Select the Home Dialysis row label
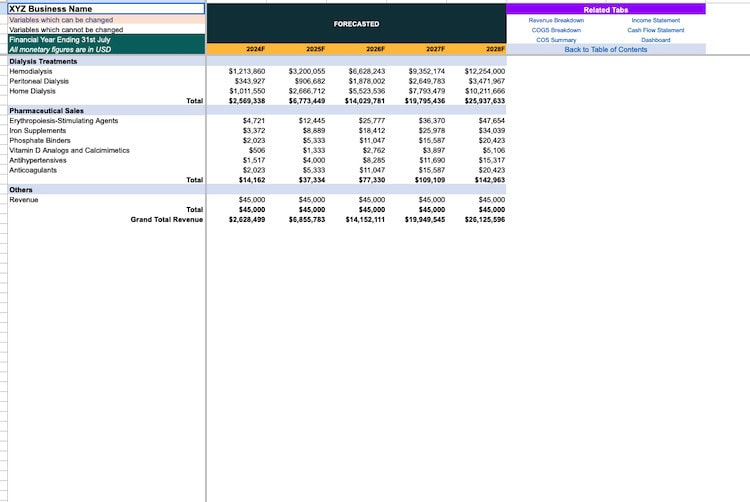The image size is (750, 502). pyautogui.click(x=32, y=91)
